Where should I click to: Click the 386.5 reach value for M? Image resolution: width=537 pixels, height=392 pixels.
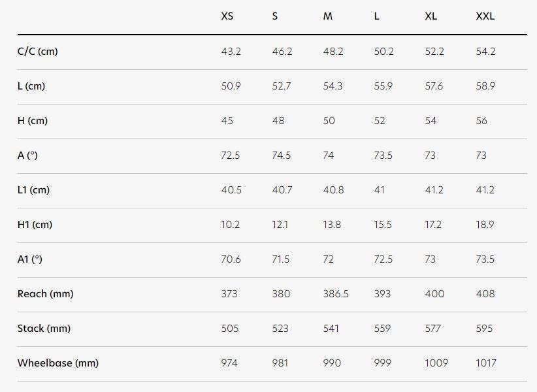pyautogui.click(x=336, y=294)
